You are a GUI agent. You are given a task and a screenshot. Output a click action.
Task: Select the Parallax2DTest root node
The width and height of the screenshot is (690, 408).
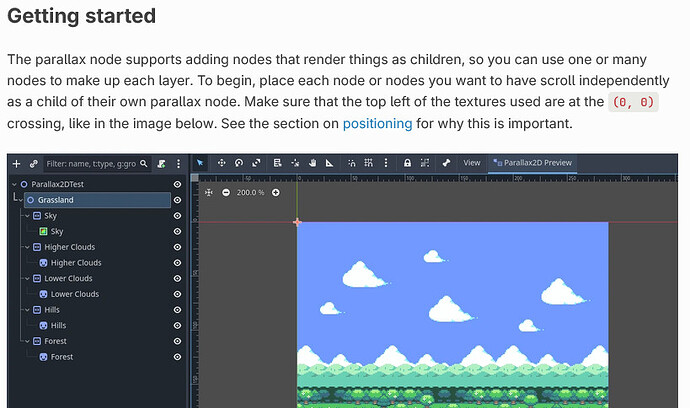coord(57,184)
